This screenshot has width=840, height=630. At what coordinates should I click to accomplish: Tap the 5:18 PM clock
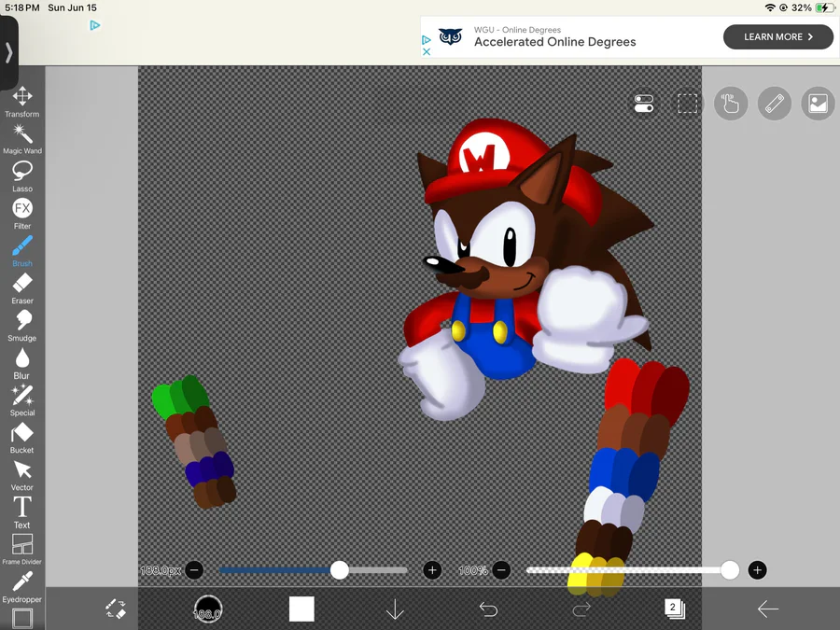tap(22, 7)
